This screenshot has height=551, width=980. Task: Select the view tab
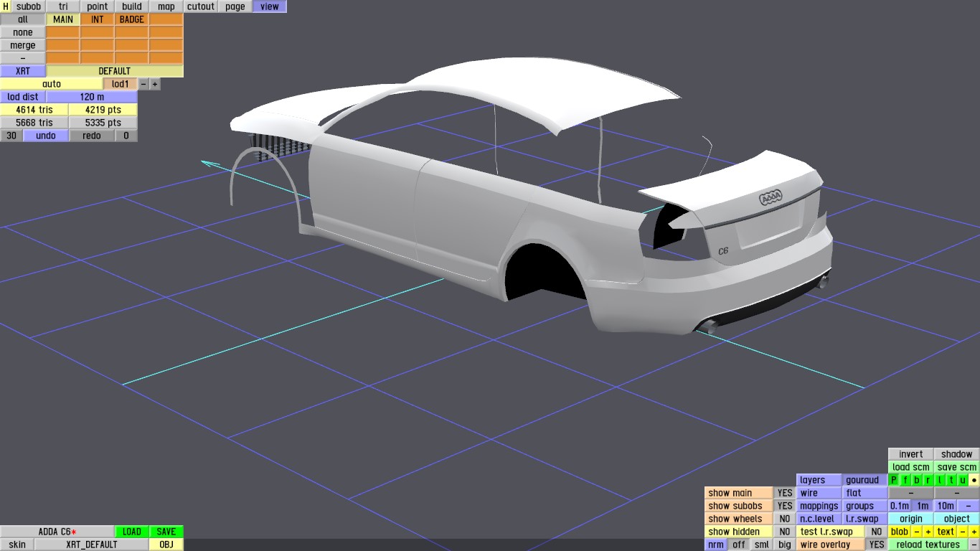click(270, 6)
